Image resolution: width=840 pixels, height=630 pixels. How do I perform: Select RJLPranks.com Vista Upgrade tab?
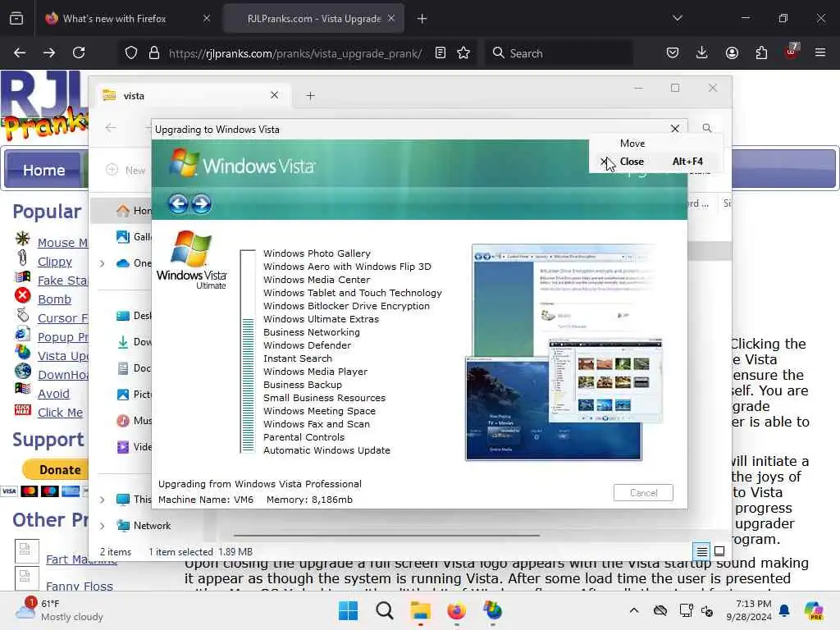(313, 19)
